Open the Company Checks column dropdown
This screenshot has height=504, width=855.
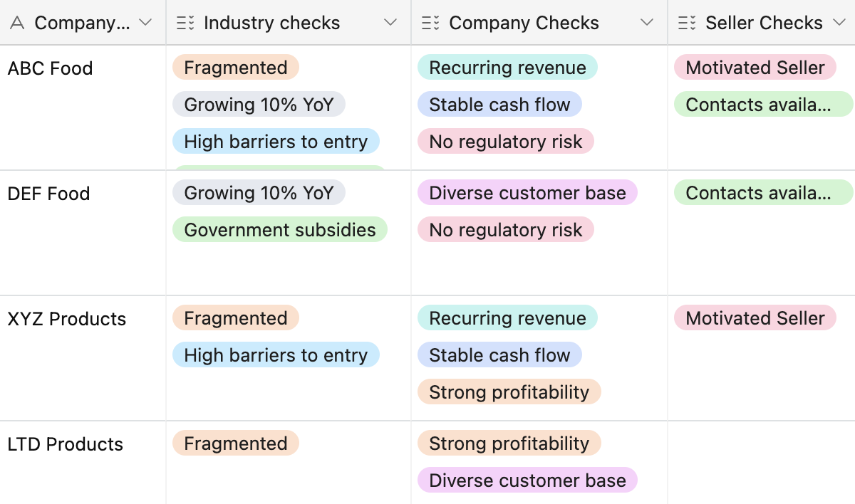coord(647,23)
